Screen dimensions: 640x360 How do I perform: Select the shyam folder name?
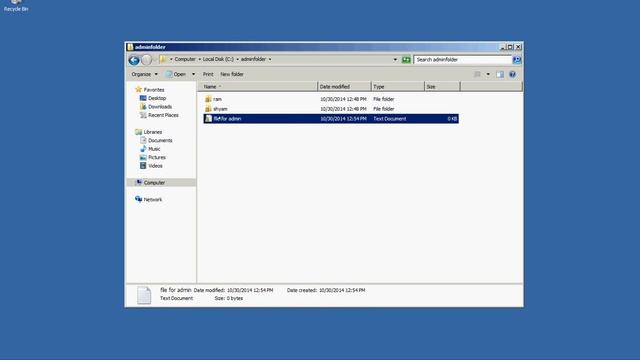tap(220, 109)
